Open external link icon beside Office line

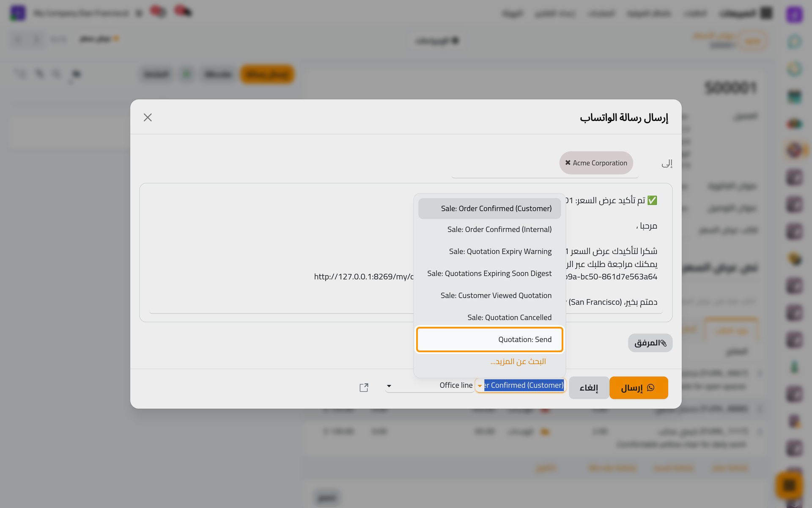click(364, 387)
